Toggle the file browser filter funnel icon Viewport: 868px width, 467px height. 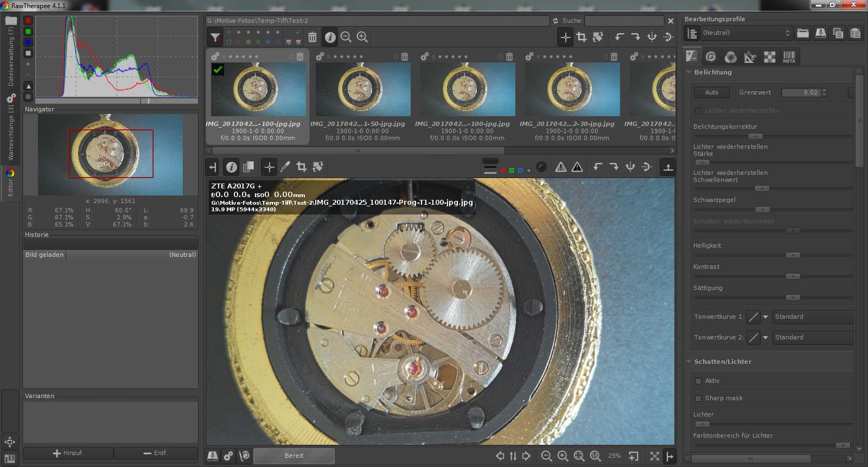pyautogui.click(x=215, y=37)
